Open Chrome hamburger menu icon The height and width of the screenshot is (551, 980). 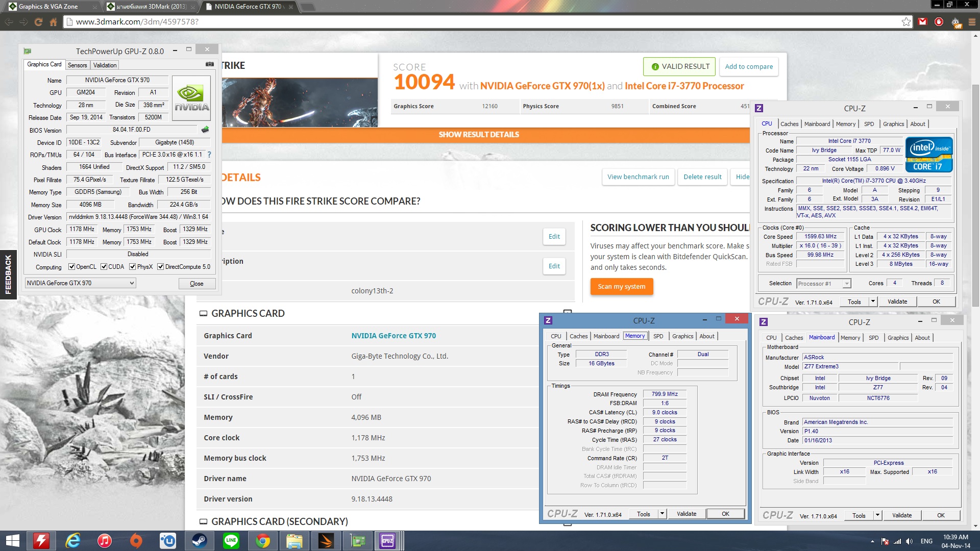(x=972, y=21)
